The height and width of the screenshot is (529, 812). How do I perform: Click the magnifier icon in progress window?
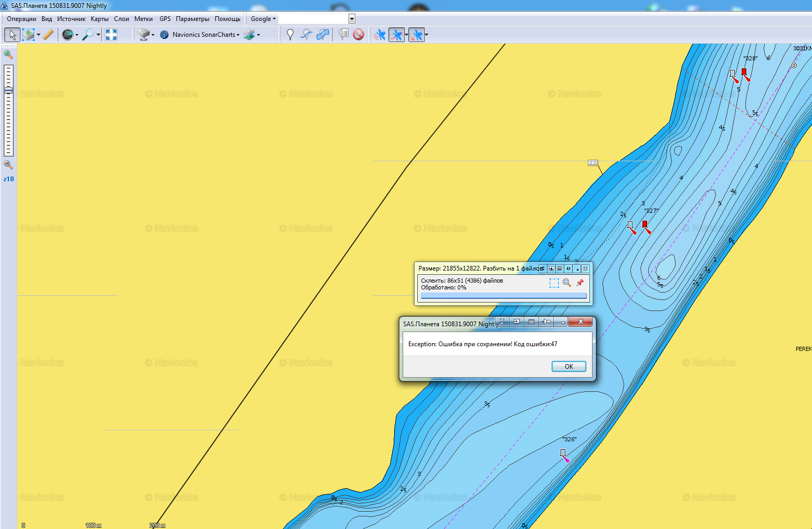[x=567, y=283]
